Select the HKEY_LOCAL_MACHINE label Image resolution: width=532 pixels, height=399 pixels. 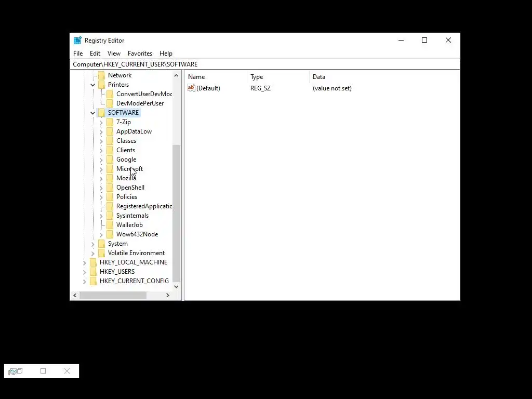tap(134, 262)
